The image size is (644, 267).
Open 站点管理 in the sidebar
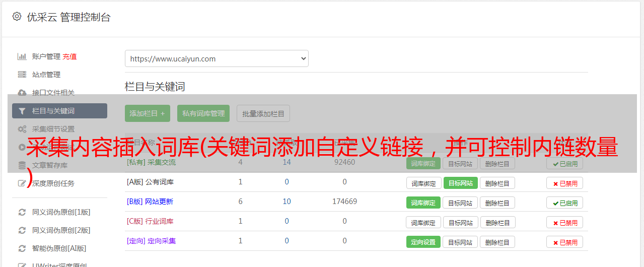pyautogui.click(x=46, y=75)
